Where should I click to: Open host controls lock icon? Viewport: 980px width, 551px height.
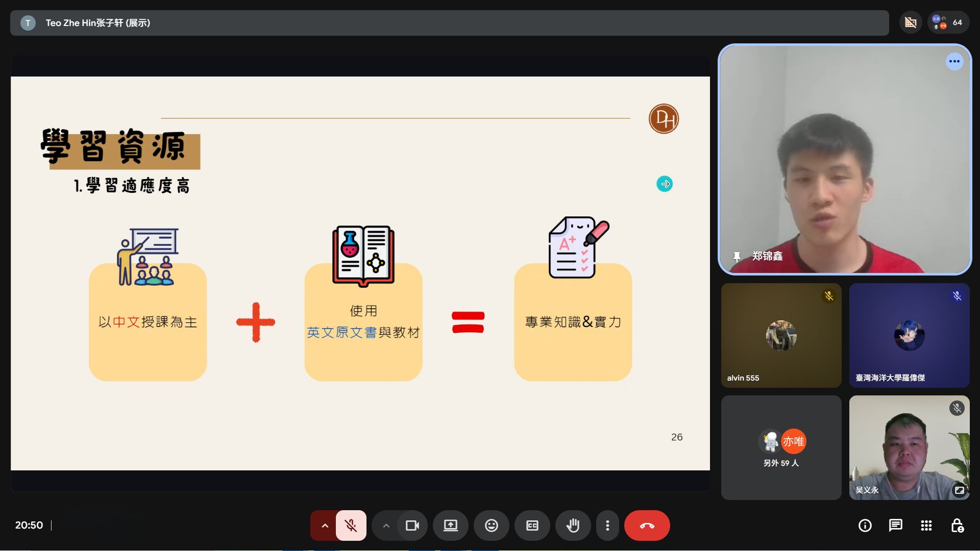click(957, 525)
